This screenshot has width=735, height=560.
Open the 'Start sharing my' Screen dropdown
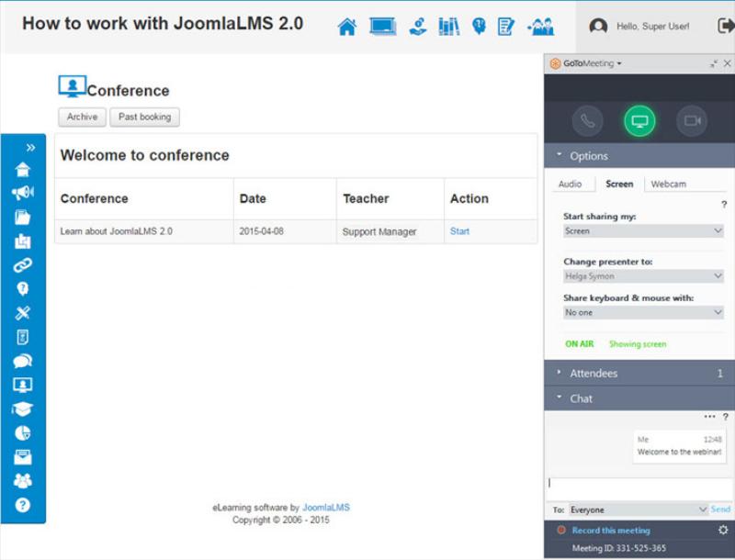tap(643, 230)
